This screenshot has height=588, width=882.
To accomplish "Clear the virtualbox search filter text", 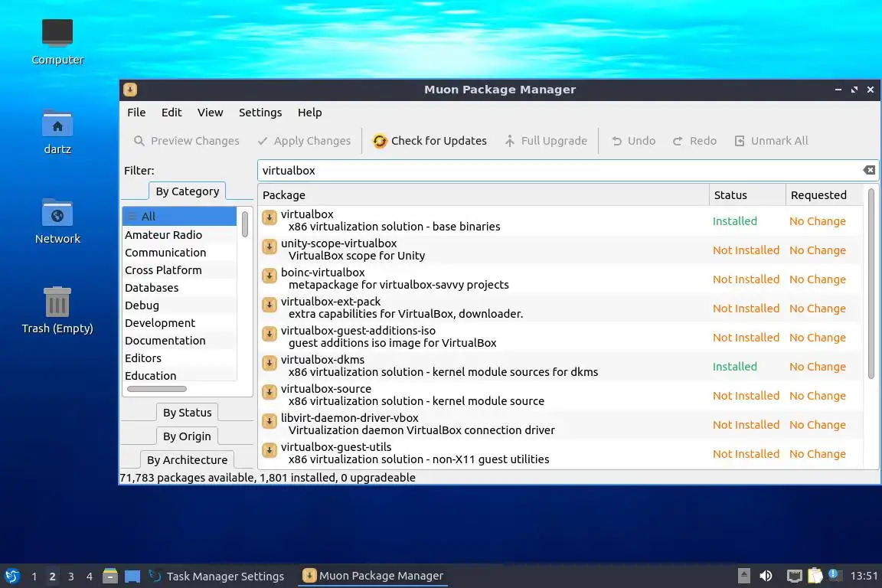I will pyautogui.click(x=869, y=170).
